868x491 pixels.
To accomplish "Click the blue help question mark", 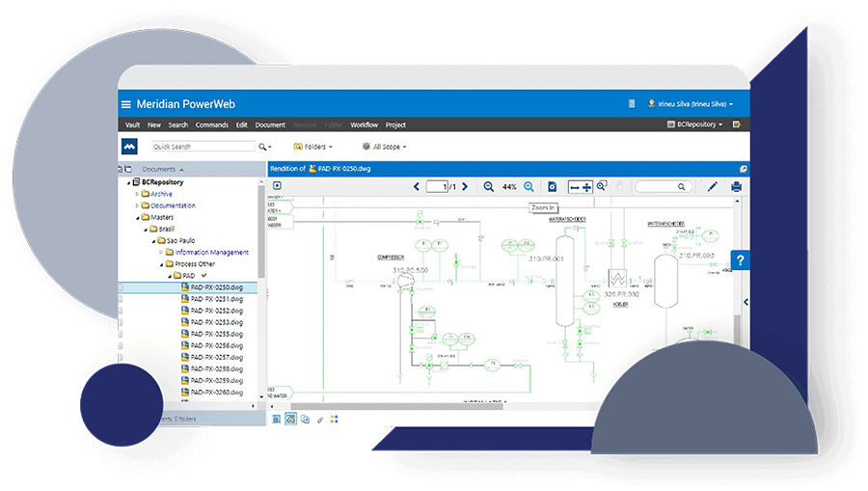I will point(740,261).
